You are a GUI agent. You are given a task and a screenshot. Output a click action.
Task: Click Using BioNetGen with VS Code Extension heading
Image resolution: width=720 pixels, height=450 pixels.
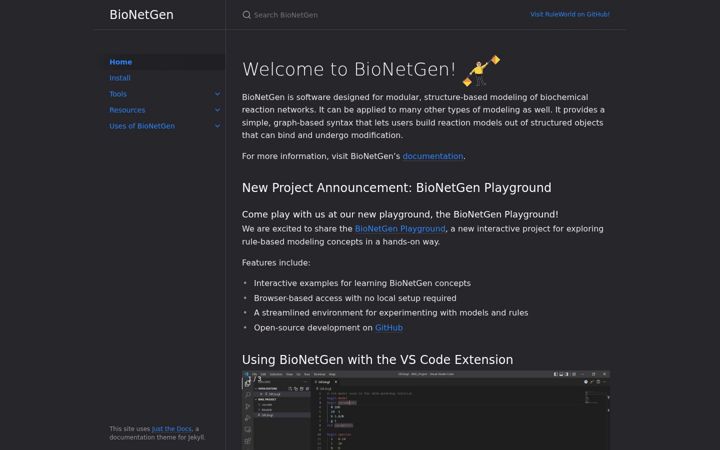tap(377, 360)
